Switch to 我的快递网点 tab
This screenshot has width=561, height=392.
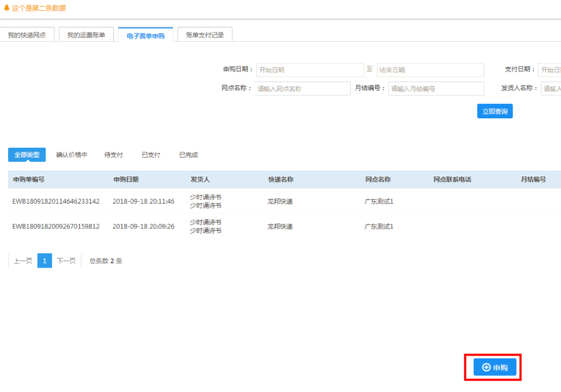pos(27,35)
